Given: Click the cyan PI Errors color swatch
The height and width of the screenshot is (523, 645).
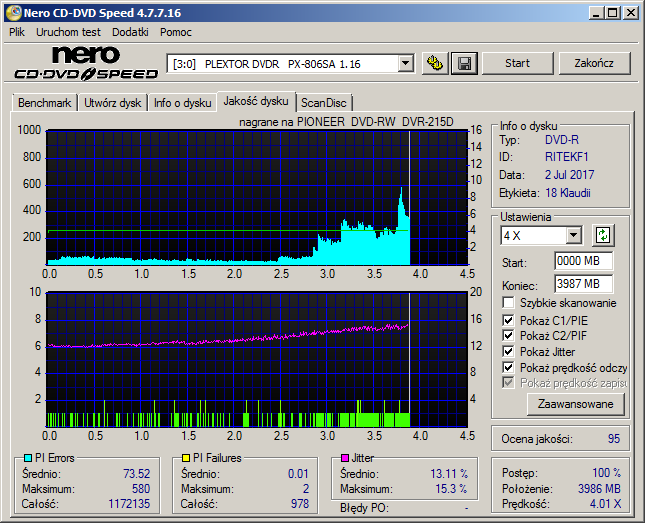Looking at the screenshot, I should pos(28,458).
